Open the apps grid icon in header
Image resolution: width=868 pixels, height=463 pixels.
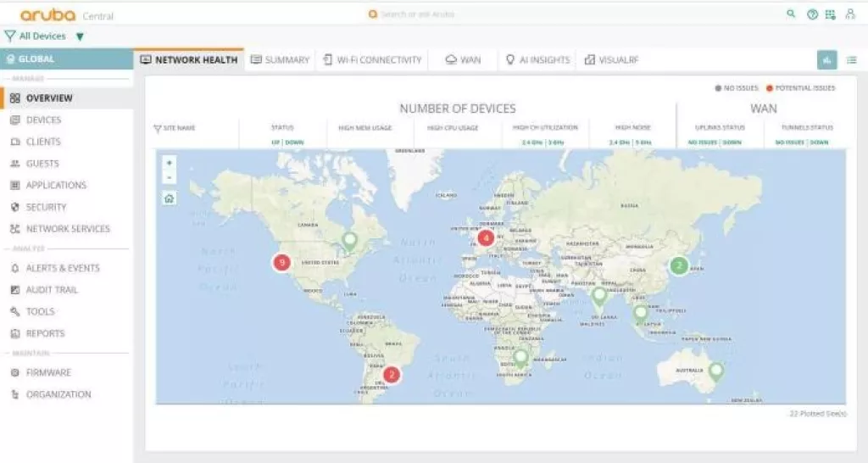[831, 14]
